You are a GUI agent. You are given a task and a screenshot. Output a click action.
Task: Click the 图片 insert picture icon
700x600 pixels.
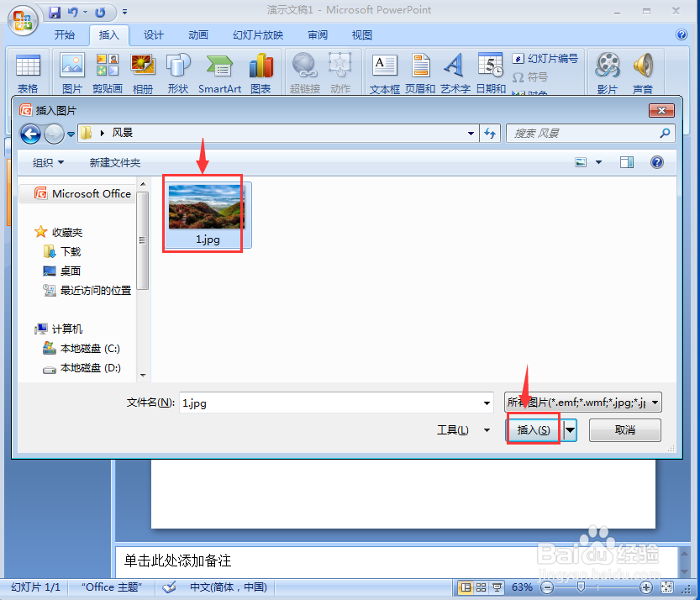pyautogui.click(x=72, y=73)
